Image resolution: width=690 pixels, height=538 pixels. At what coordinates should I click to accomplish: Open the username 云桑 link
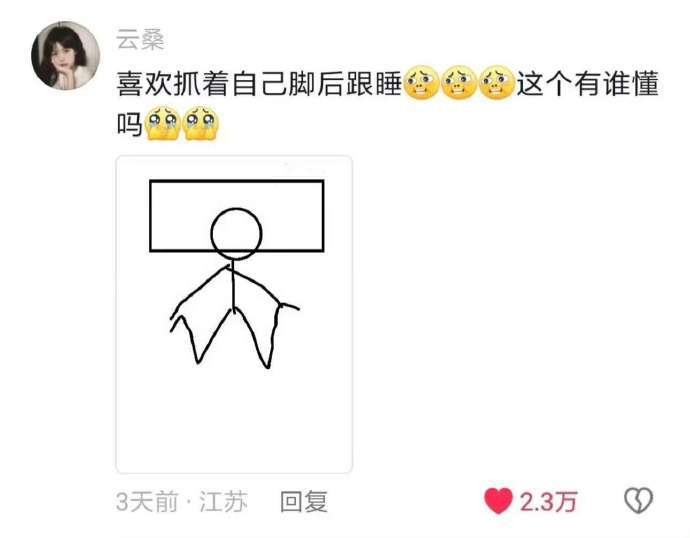pos(140,40)
